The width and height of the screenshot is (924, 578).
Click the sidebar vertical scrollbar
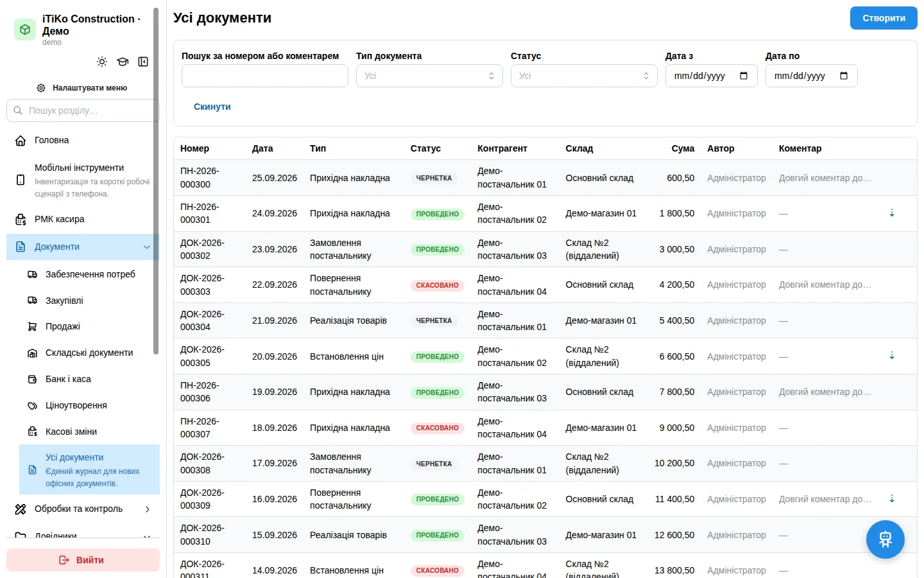[156, 181]
